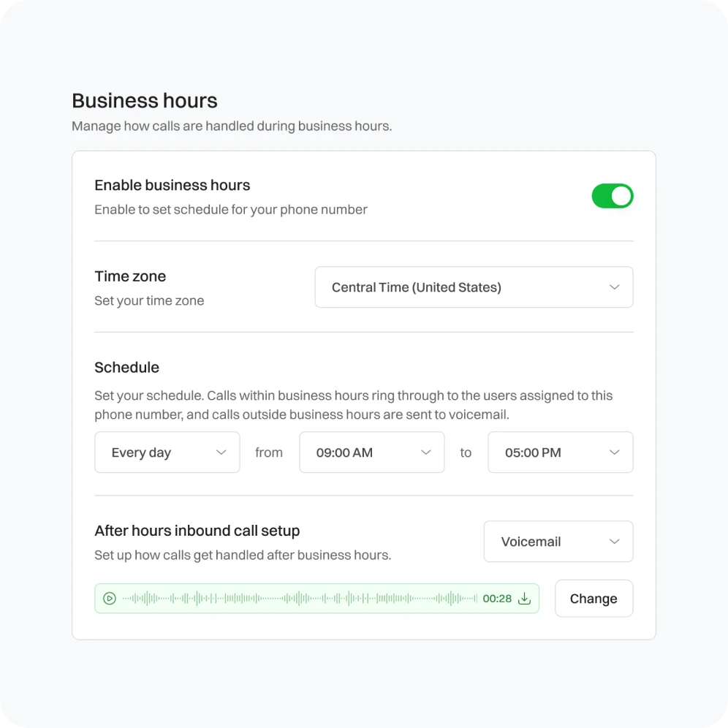Click the After hours inbound call setup label
This screenshot has width=728, height=728.
[197, 531]
